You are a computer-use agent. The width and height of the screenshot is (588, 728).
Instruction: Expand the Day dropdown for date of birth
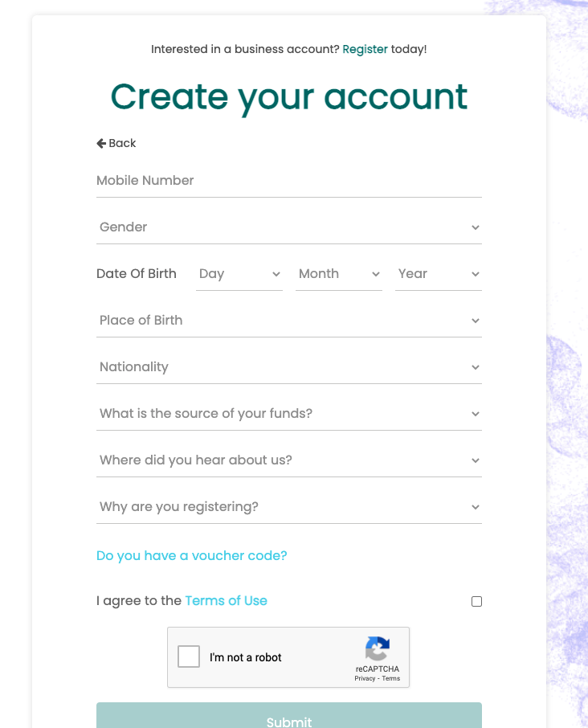[239, 274]
